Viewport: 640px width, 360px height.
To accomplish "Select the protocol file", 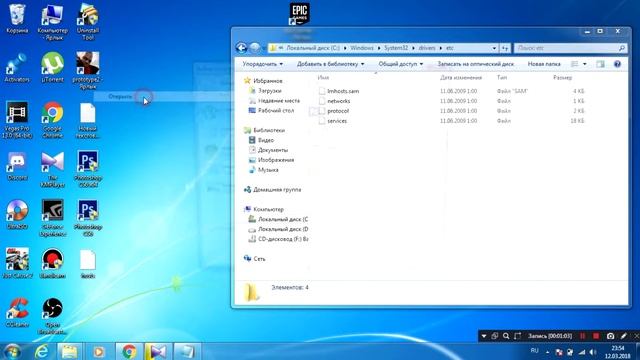I will 338,111.
